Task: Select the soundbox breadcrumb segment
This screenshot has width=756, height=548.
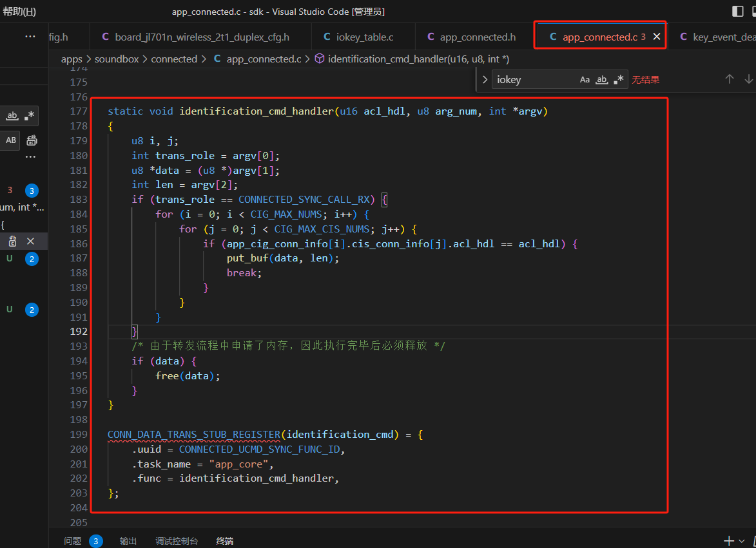Action: click(117, 59)
